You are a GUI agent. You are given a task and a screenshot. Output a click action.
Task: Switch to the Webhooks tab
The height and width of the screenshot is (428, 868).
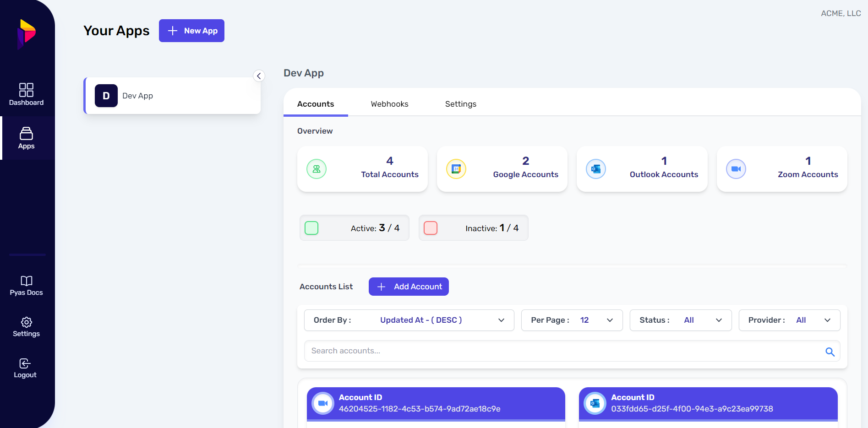389,104
